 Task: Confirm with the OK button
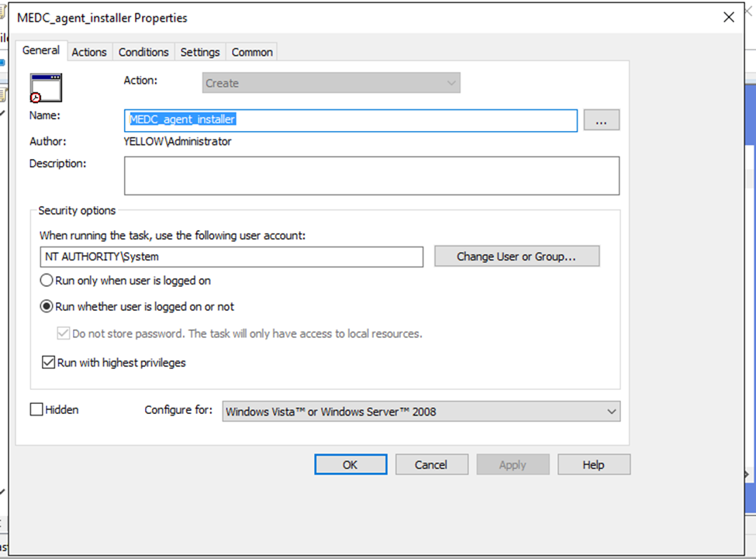coord(350,464)
